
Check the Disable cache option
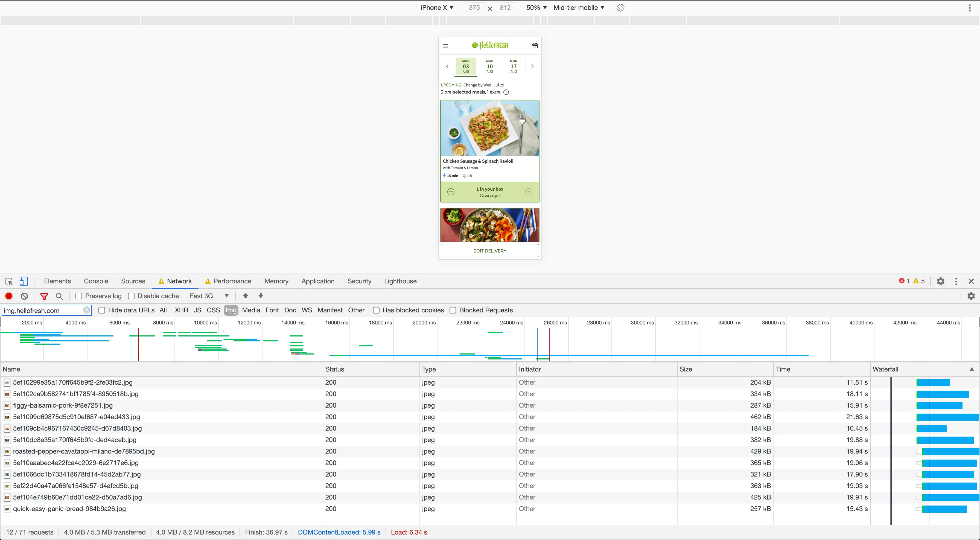(x=131, y=296)
